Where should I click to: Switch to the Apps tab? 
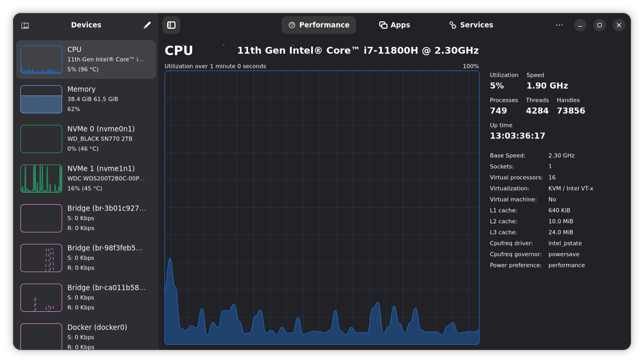click(394, 25)
